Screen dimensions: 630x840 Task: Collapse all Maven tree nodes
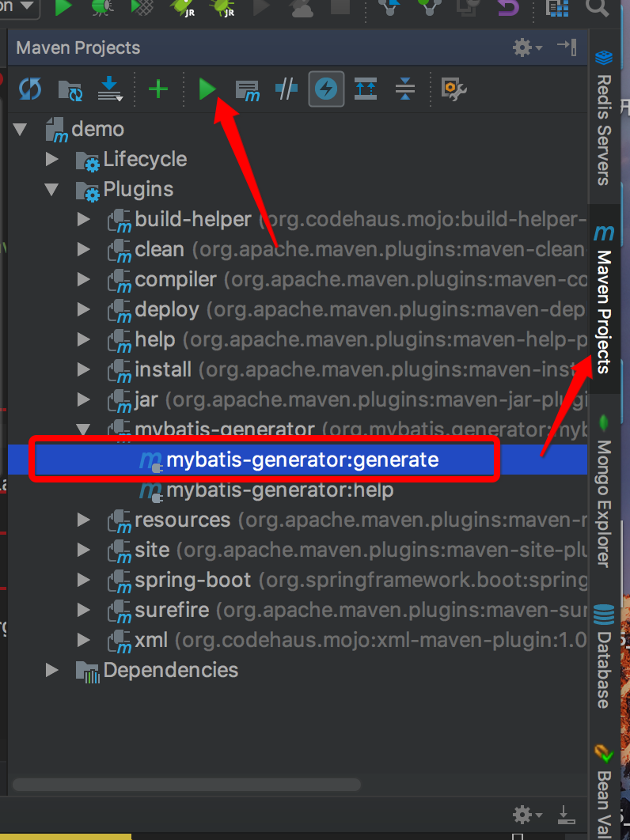[x=405, y=89]
